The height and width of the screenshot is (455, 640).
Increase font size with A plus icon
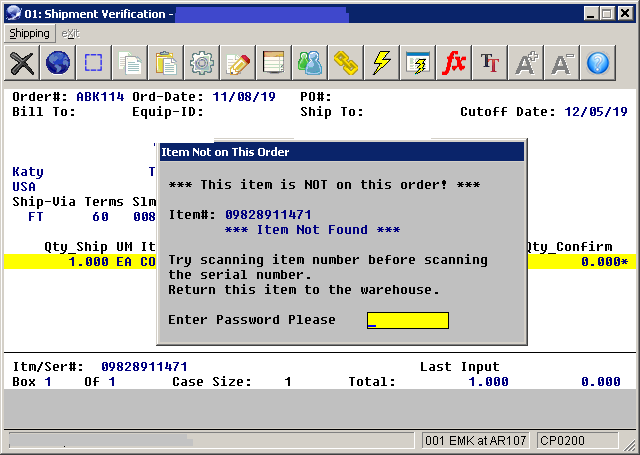pyautogui.click(x=525, y=63)
